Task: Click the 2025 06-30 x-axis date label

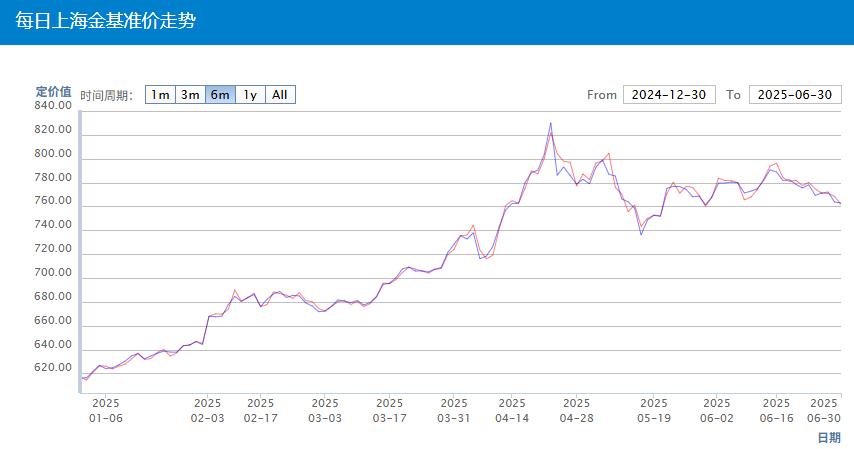Action: 824,411
